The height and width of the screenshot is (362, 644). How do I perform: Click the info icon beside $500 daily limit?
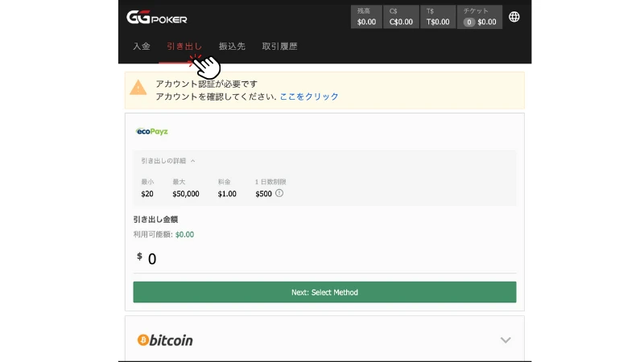[279, 193]
